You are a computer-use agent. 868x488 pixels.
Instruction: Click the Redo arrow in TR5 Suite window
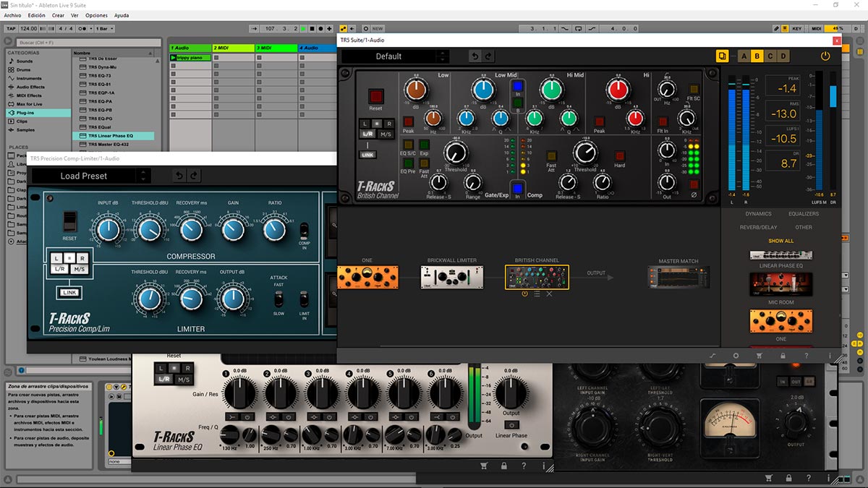pos(488,56)
